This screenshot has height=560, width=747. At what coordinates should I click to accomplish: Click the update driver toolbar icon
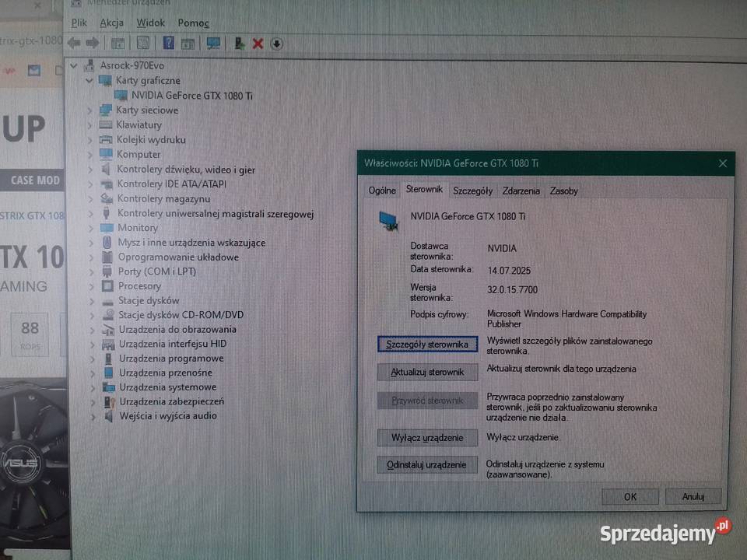[239, 44]
